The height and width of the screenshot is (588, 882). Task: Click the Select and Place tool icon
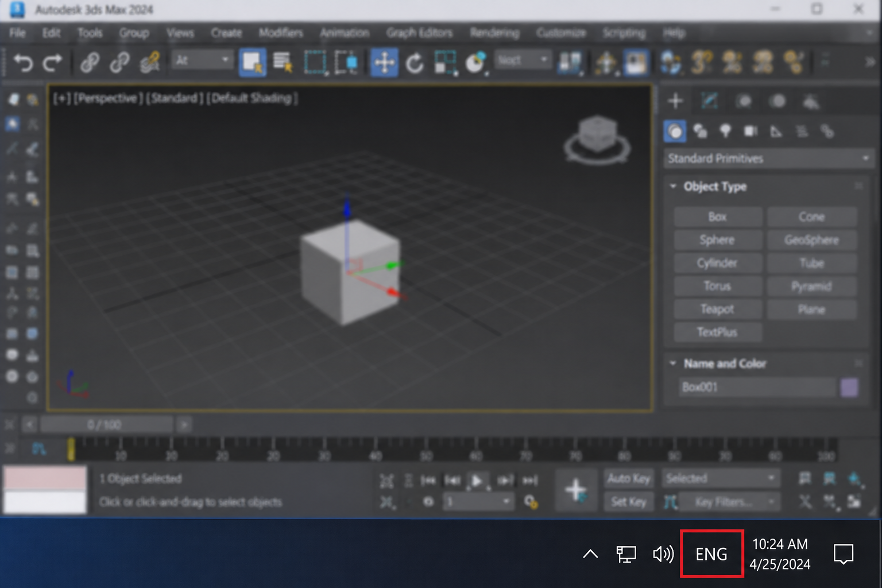(x=476, y=62)
